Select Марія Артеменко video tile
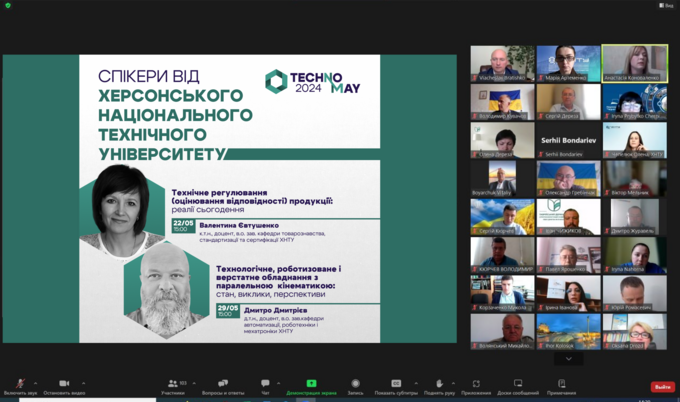Image resolution: width=680 pixels, height=402 pixels. (569, 64)
